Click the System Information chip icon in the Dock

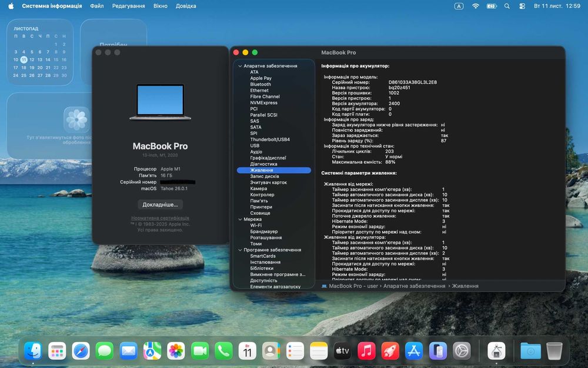pos(496,351)
